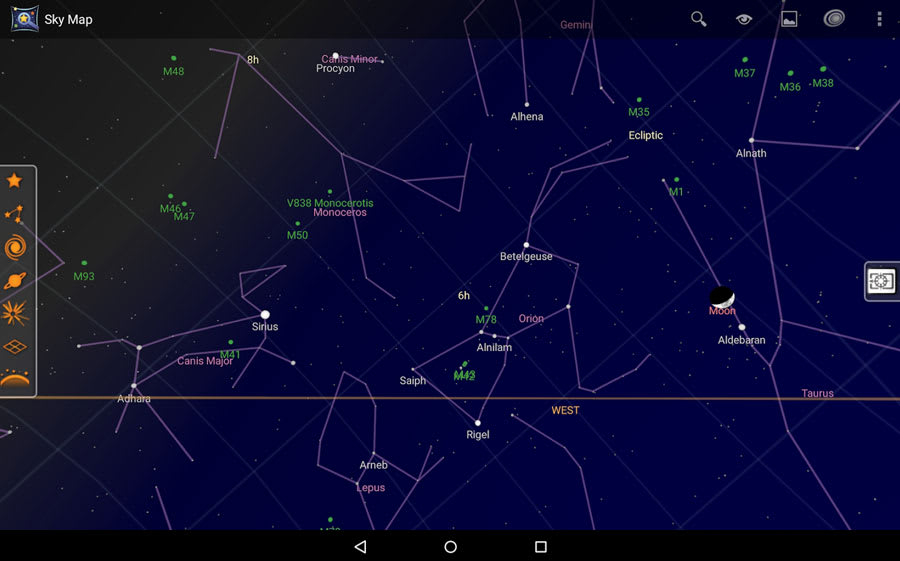
Task: Toggle the meteor showers layer
Action: tap(15, 314)
